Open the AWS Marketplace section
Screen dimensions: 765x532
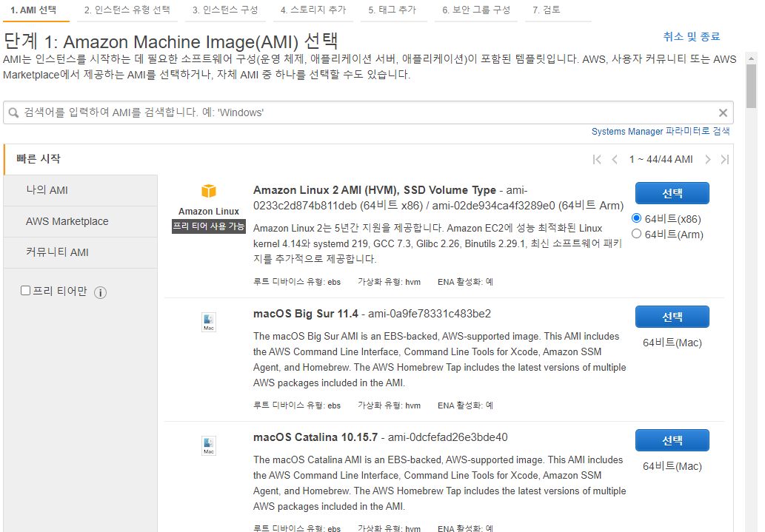81,221
